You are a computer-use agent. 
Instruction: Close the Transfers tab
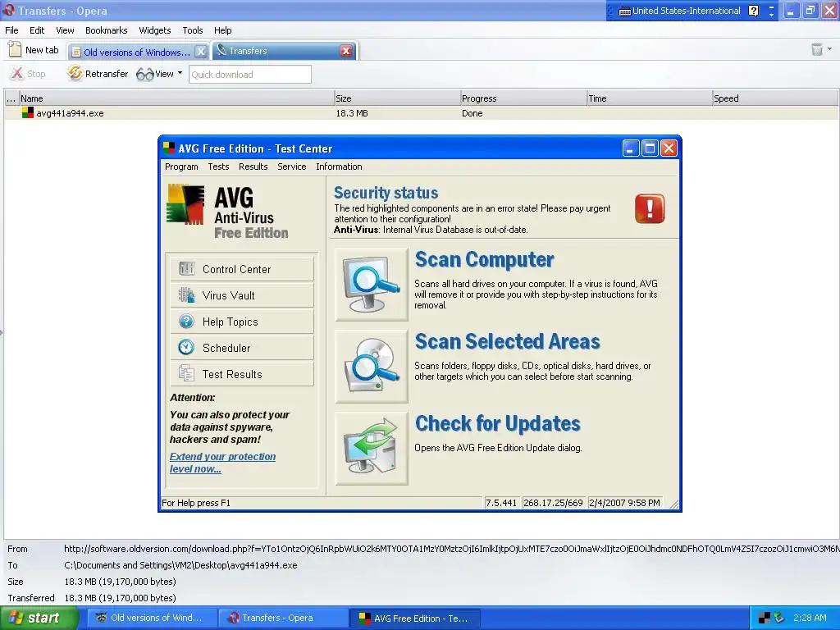tap(346, 51)
